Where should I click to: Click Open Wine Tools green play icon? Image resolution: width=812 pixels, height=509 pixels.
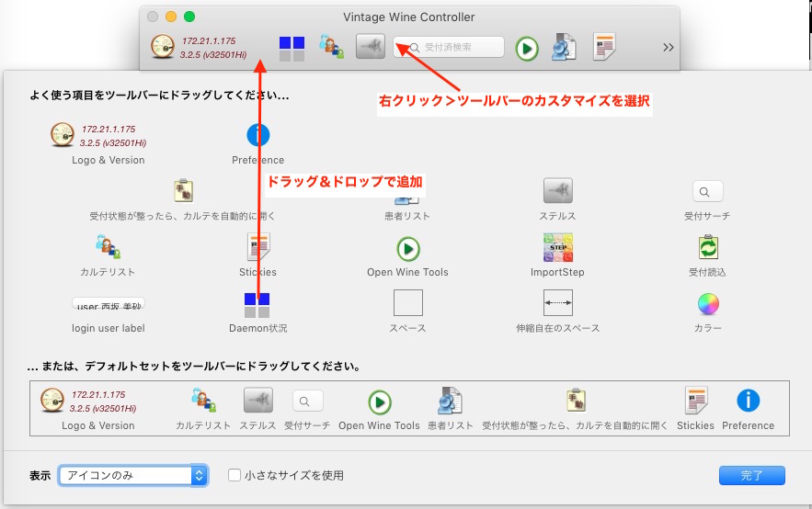pos(407,248)
